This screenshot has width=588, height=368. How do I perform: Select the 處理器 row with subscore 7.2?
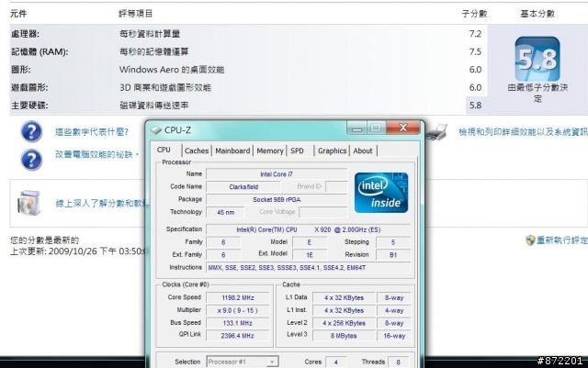tap(248, 34)
